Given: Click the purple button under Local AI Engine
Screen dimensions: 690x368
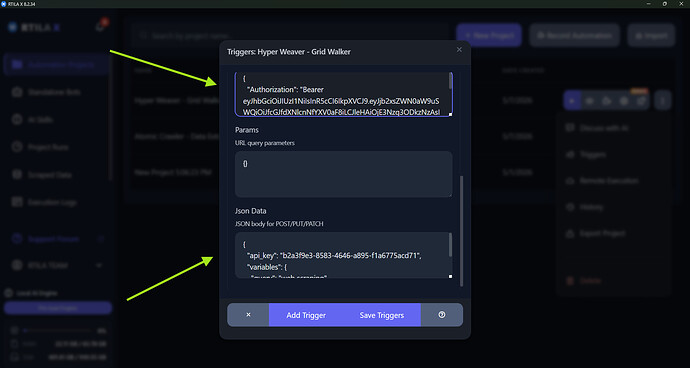Looking at the screenshot, I should [x=58, y=308].
